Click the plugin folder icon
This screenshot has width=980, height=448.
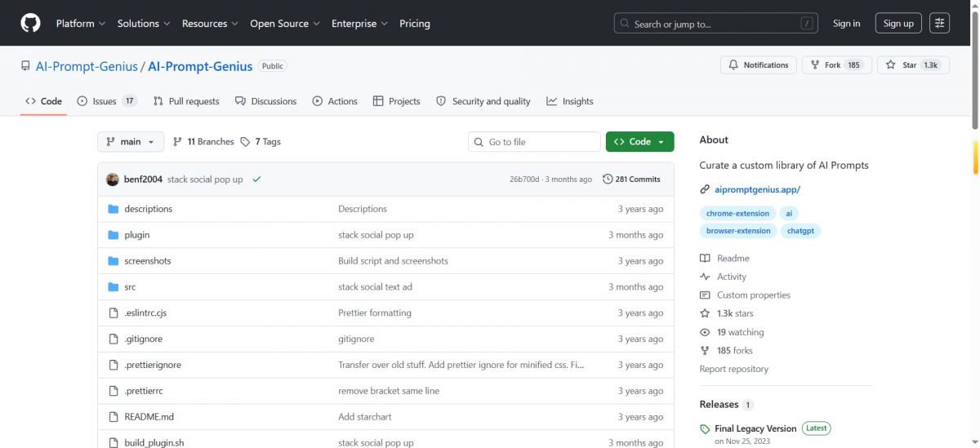114,235
